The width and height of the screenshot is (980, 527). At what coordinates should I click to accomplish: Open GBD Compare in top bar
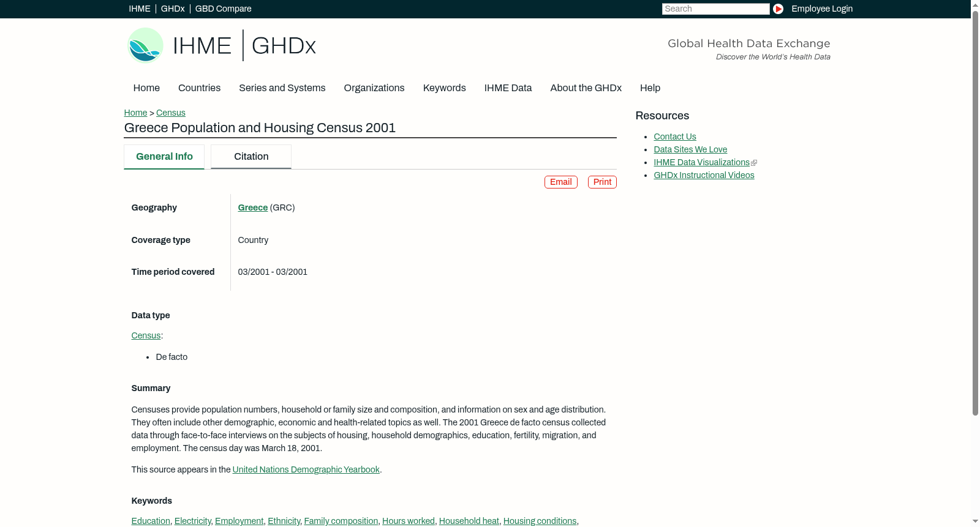[x=224, y=9]
